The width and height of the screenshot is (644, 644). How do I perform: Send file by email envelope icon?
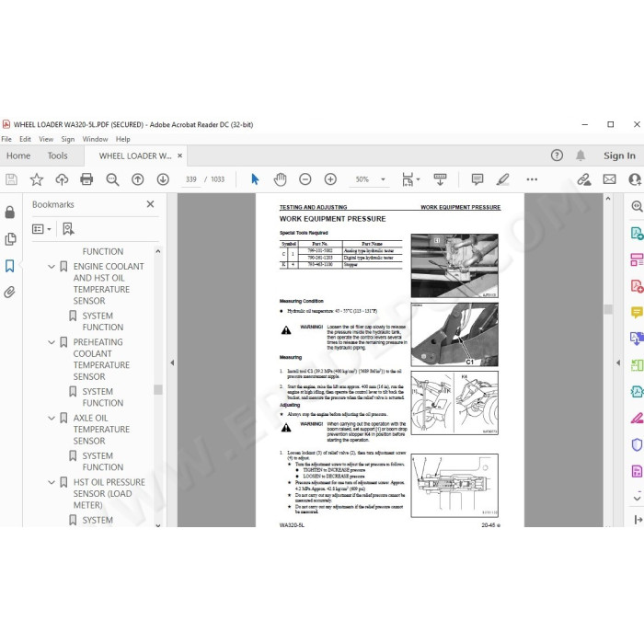[x=609, y=179]
